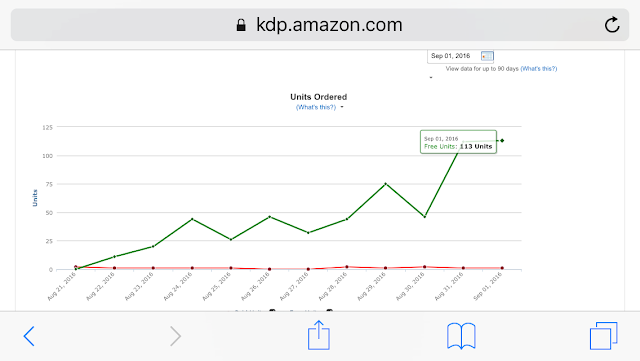Open the share sheet icon
Screen dimensions: 640x361
coord(319,335)
